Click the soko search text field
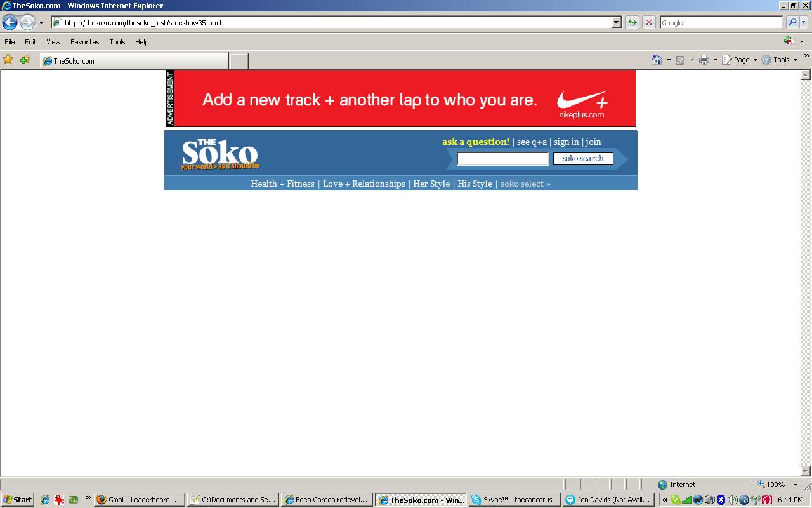812x508 pixels. point(503,159)
